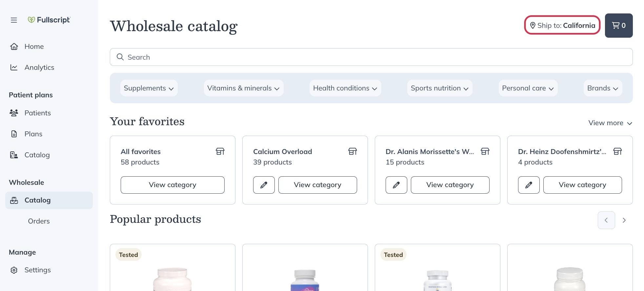Screen dimensions: 644x291
Task: Change the Ship to: California location
Action: [562, 25]
